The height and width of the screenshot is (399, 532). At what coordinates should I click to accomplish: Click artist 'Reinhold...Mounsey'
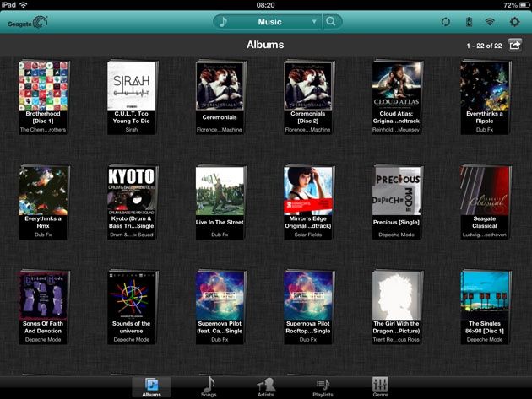coord(396,130)
